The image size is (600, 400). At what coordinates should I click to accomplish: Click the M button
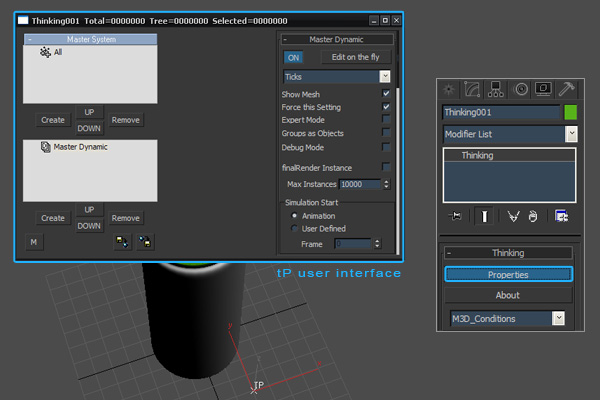[34, 242]
